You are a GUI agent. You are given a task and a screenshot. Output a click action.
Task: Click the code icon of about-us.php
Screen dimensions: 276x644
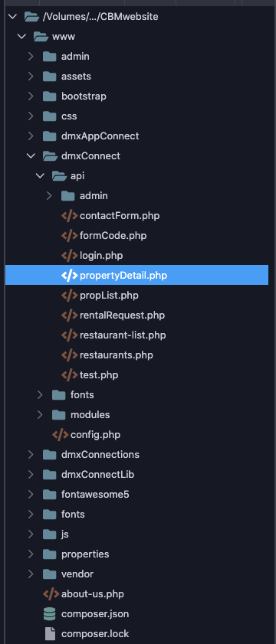[x=51, y=594]
